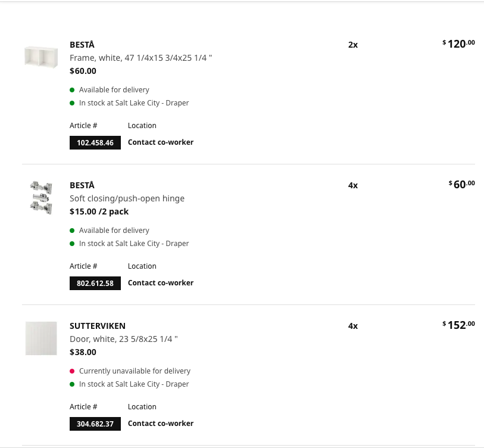Viewport: 484px width, 448px height.
Task: Open the SUTTERVIKEN door product thumbnail
Action: 41,338
